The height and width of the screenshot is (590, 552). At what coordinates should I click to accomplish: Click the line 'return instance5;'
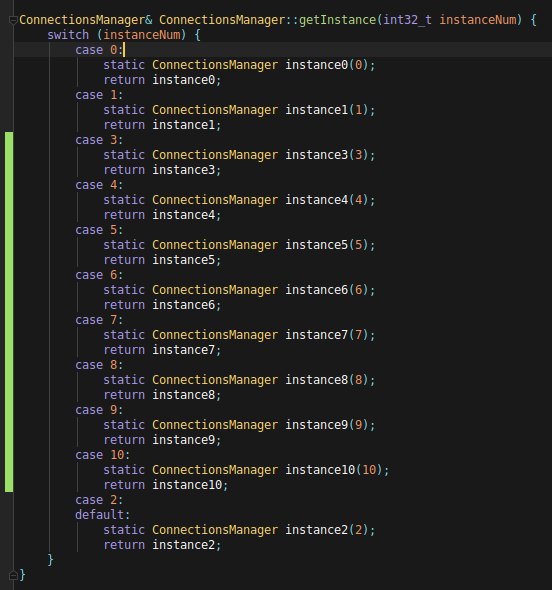(x=162, y=260)
